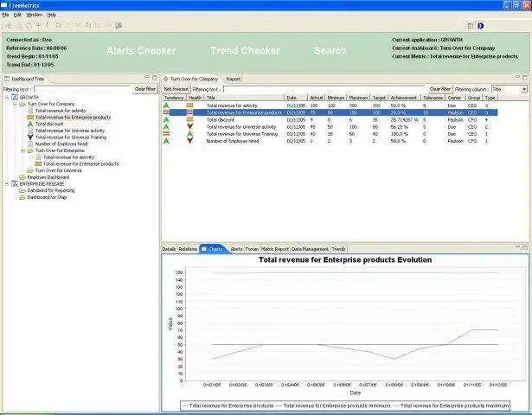This screenshot has height=415, width=532.
Task: Open the Edit menu
Action: click(x=17, y=15)
